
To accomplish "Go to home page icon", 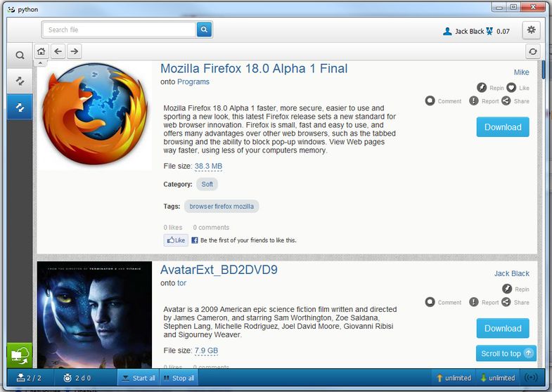I will click(41, 51).
